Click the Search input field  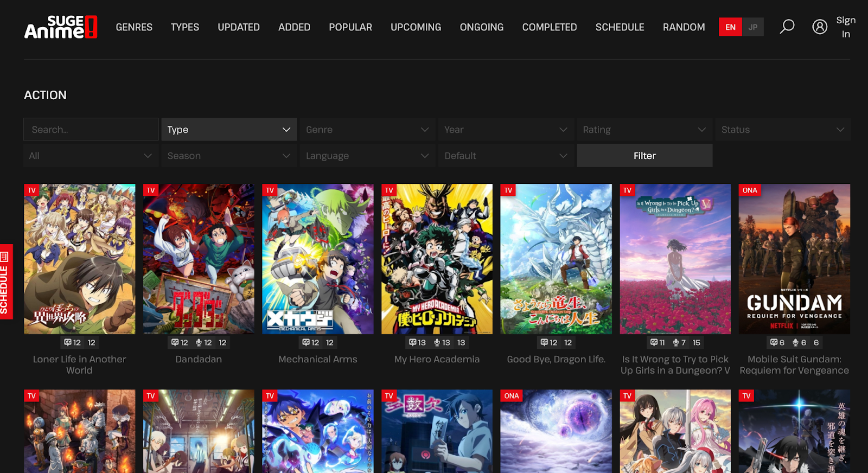91,130
